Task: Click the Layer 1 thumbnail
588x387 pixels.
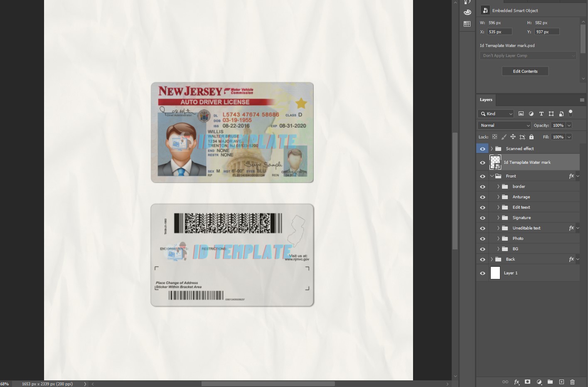Action: coord(495,273)
